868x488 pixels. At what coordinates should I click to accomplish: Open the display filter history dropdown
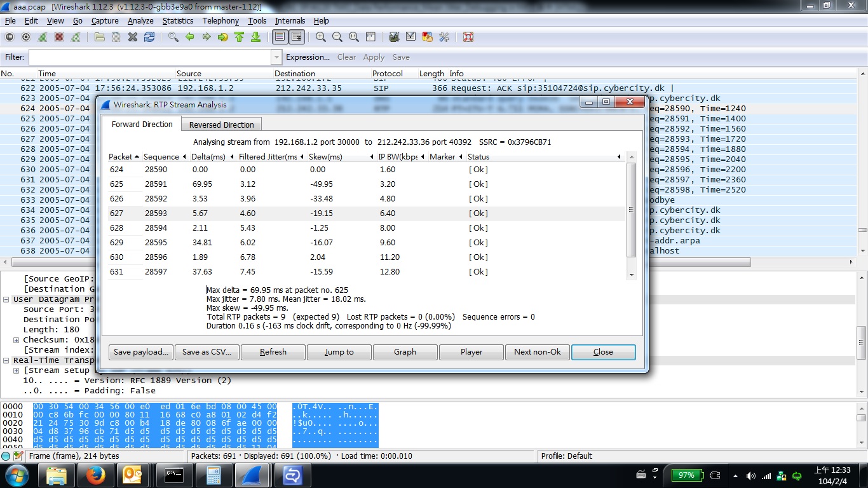[276, 57]
